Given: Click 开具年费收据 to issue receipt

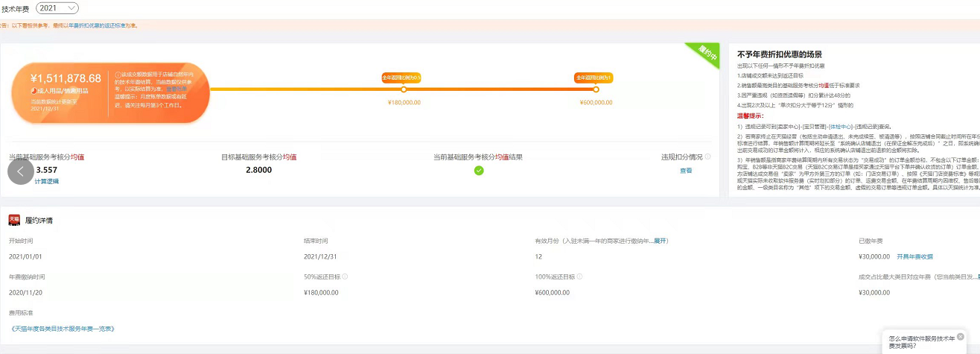Looking at the screenshot, I should click(914, 256).
